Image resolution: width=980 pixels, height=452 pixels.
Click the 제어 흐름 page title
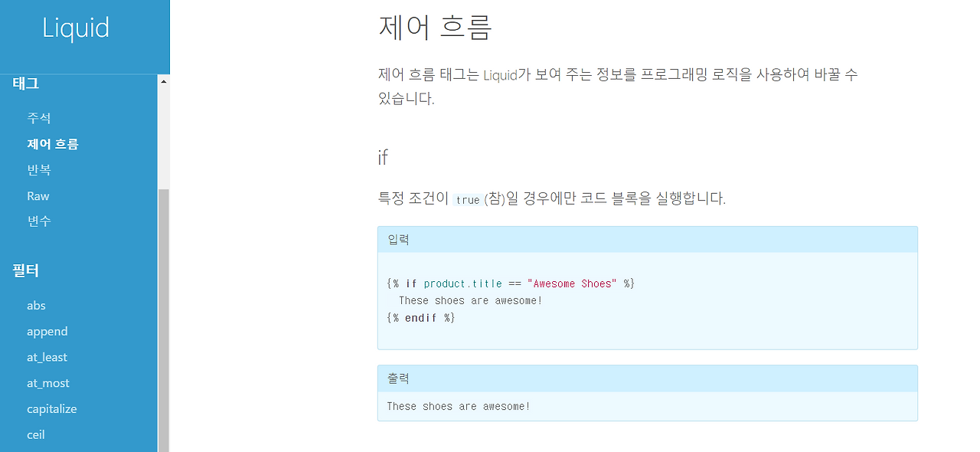point(435,27)
